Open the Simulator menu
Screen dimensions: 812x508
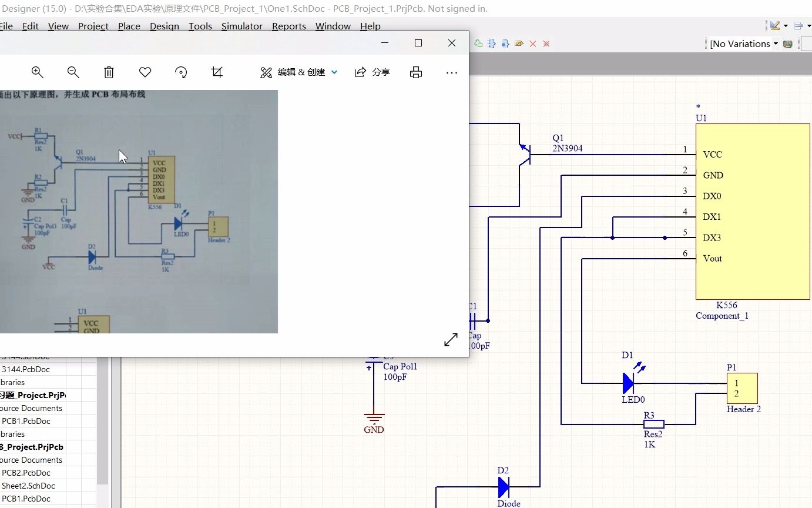[x=242, y=26]
